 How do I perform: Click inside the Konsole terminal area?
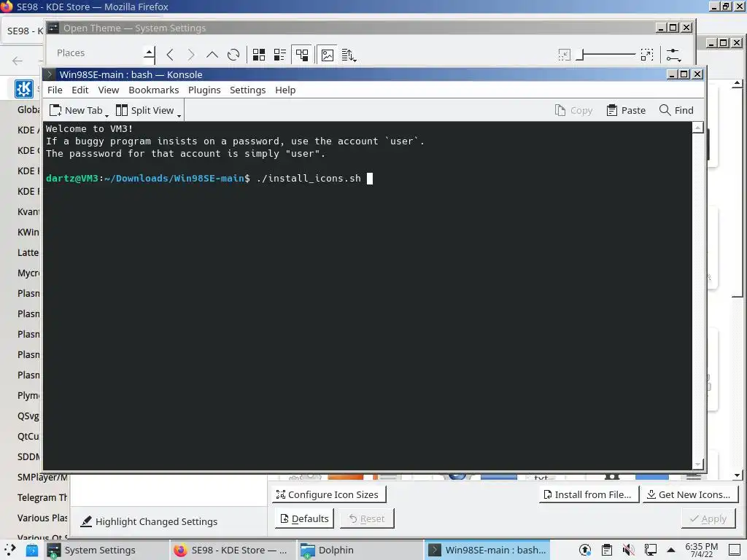[368, 295]
